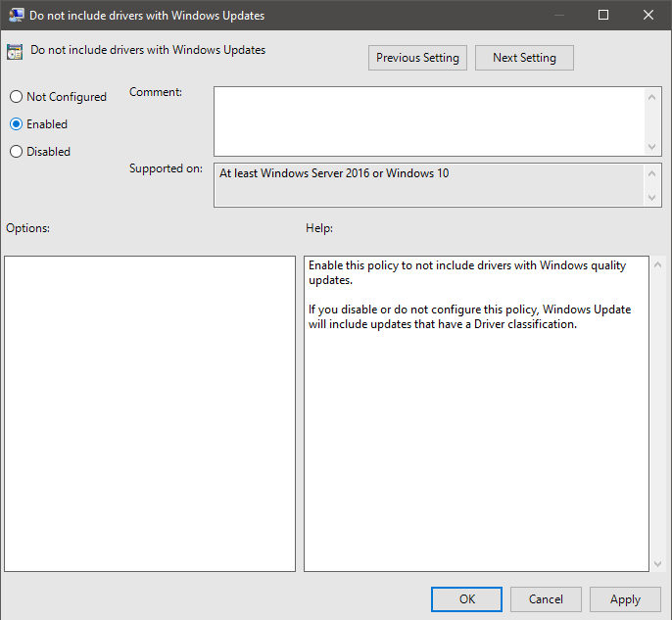Click the 'Options:' label

point(27,228)
